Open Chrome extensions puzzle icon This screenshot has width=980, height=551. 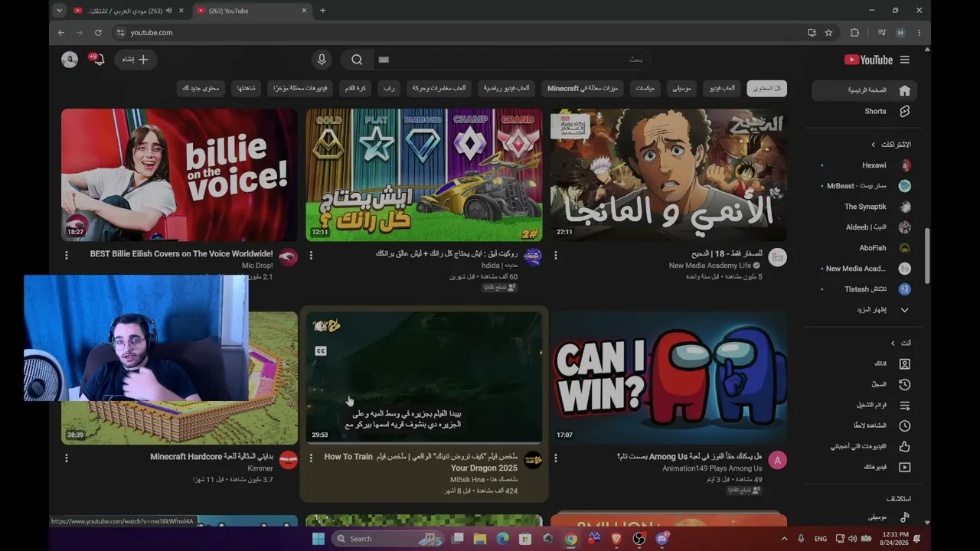click(854, 33)
